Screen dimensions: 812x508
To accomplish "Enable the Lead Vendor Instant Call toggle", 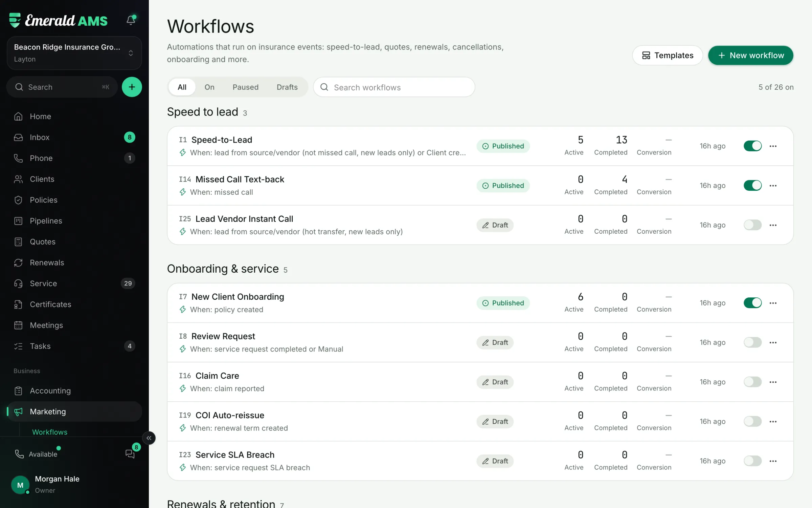I will [x=752, y=225].
